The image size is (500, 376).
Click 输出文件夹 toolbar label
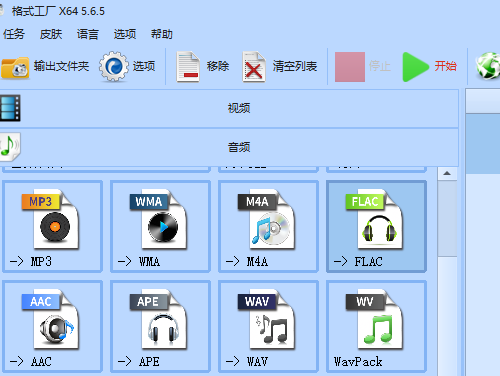tap(61, 66)
